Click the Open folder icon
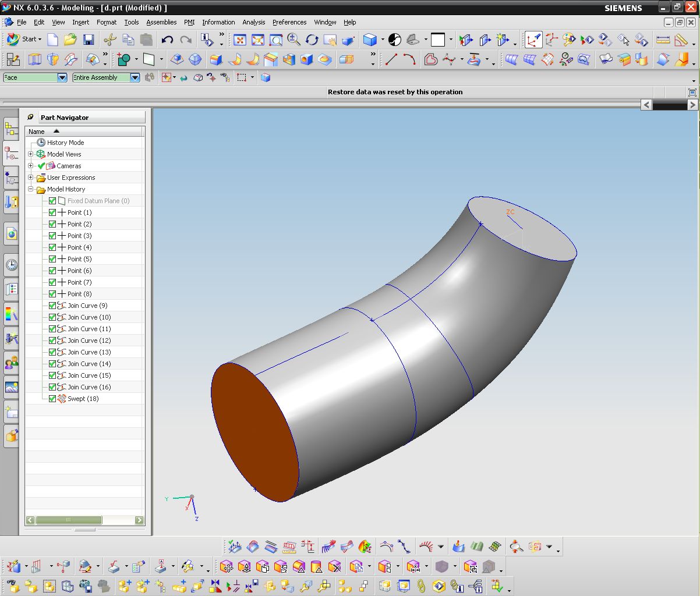Screen dimensions: 700x596 click(70, 40)
